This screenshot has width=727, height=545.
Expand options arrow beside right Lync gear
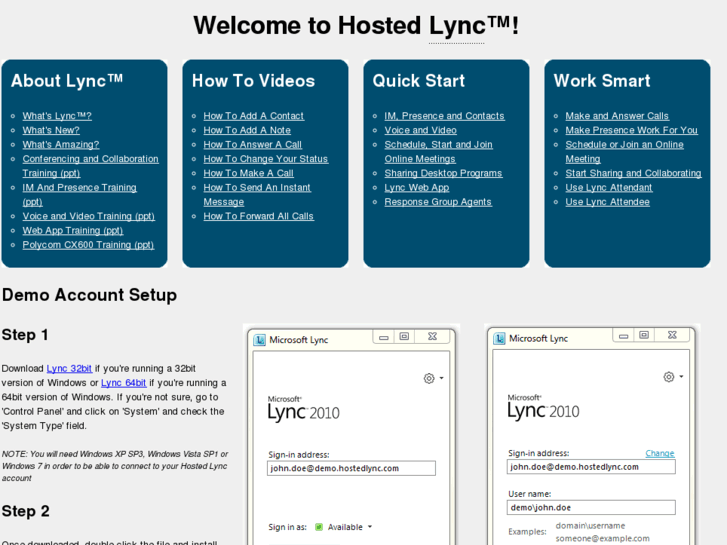click(x=681, y=377)
